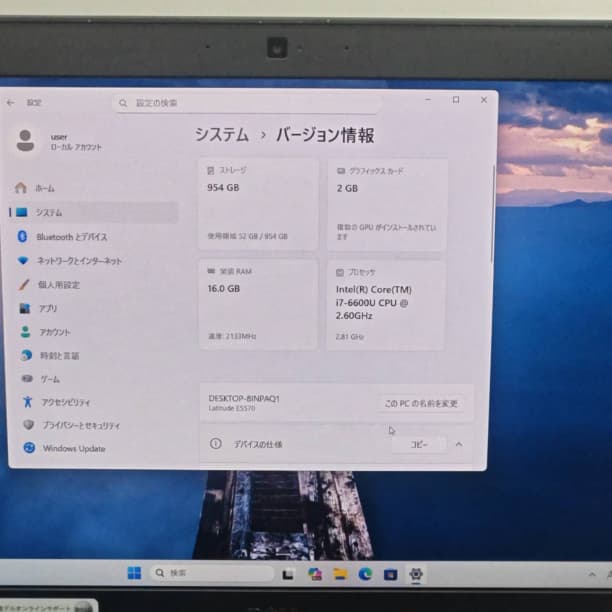Open Task View on the taskbar
Viewport: 612px width, 612px height.
pos(288,574)
